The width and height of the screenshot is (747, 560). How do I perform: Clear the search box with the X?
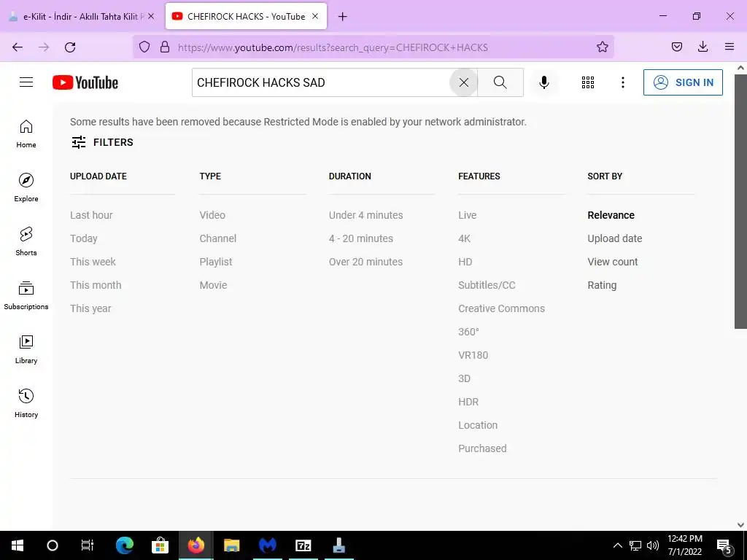pyautogui.click(x=463, y=82)
